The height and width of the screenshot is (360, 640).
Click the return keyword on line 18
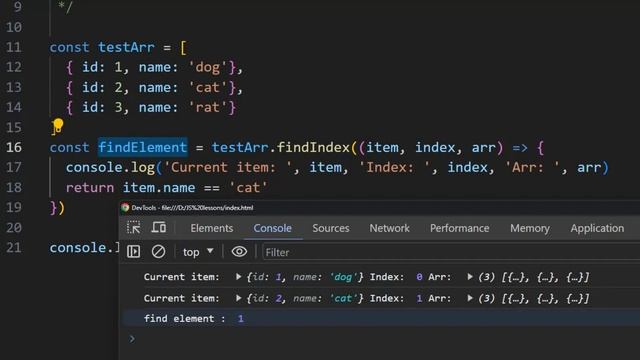[90, 188]
